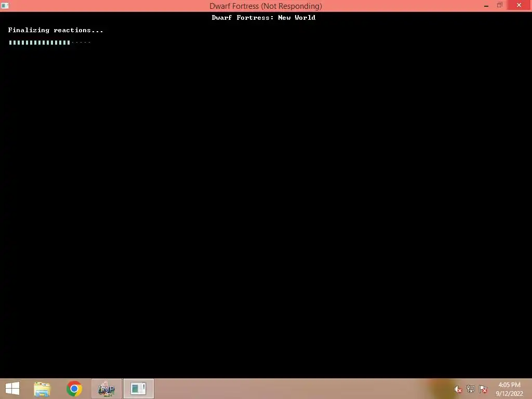Click the 'Dwarf Fortress: New World' heading
Viewport: 532px width, 399px height.
coord(263,18)
